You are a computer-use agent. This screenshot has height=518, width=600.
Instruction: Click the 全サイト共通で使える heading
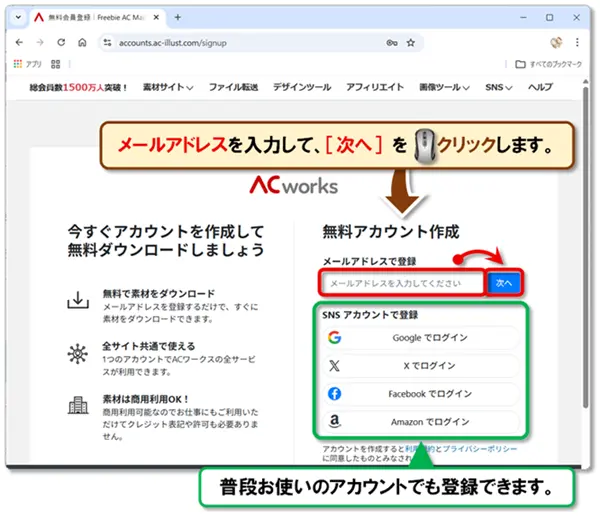[148, 346]
